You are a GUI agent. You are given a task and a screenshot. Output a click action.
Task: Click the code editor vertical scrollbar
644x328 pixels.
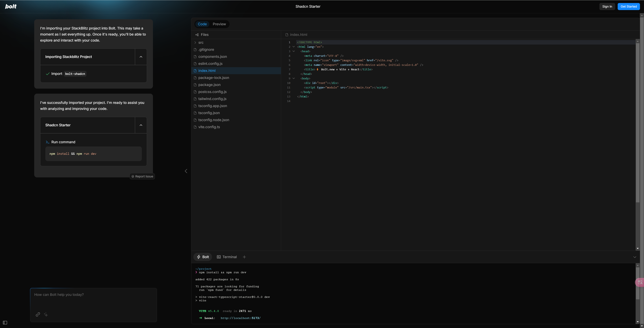coord(637,122)
